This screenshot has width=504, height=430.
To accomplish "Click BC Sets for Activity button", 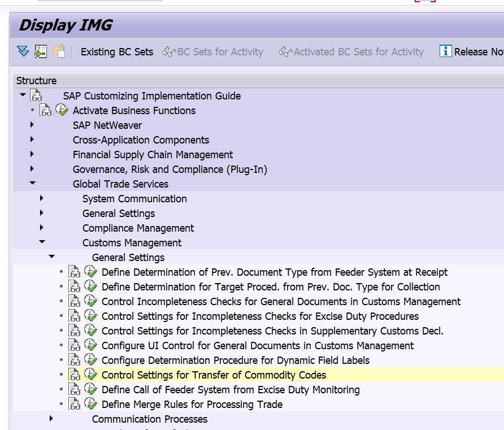I will (x=213, y=52).
